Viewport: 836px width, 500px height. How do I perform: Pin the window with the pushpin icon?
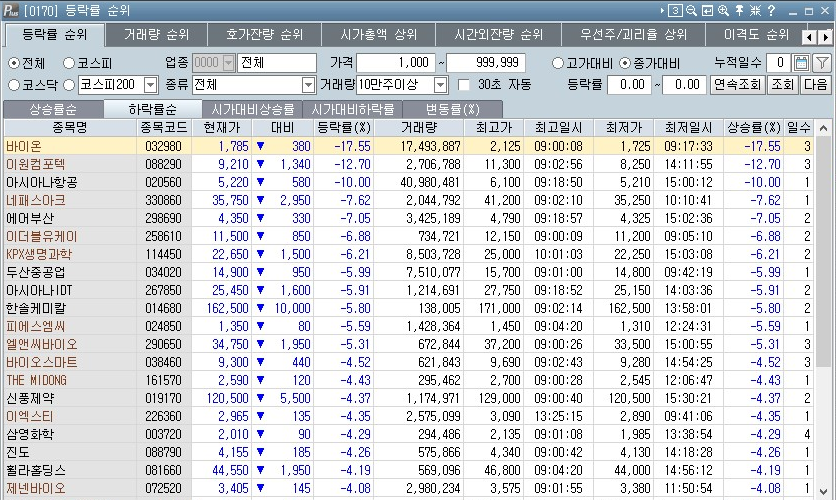click(x=739, y=10)
